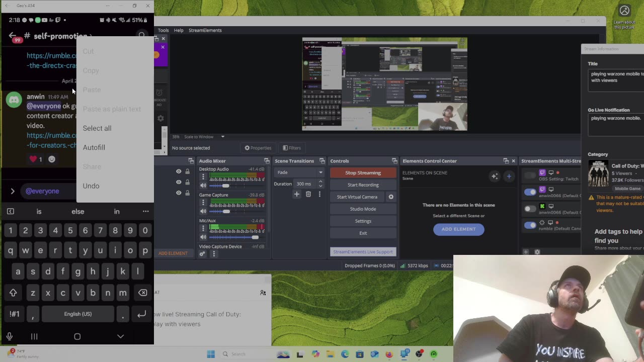This screenshot has width=644, height=362.
Task: Click the Stop Streaming button
Action: [363, 172]
